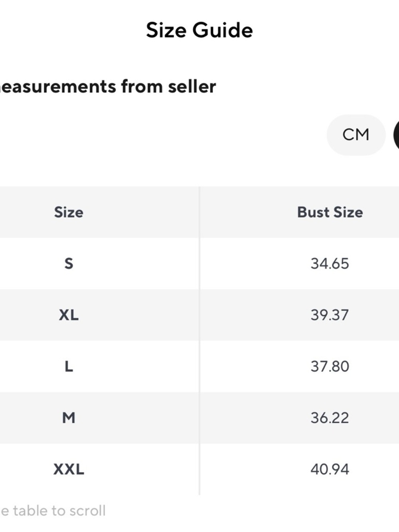399x532 pixels.
Task: Click the 36.22 bust value
Action: coord(330,418)
